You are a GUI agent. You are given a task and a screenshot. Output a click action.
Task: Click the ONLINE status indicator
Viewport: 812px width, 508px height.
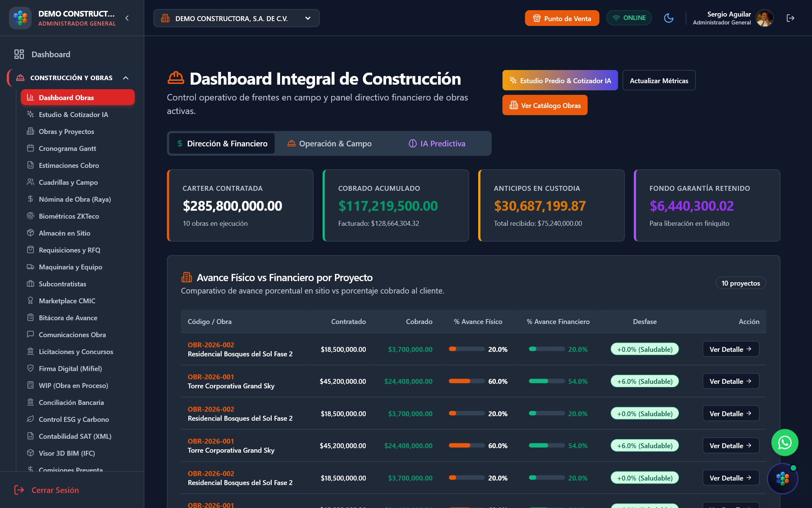[x=629, y=18]
